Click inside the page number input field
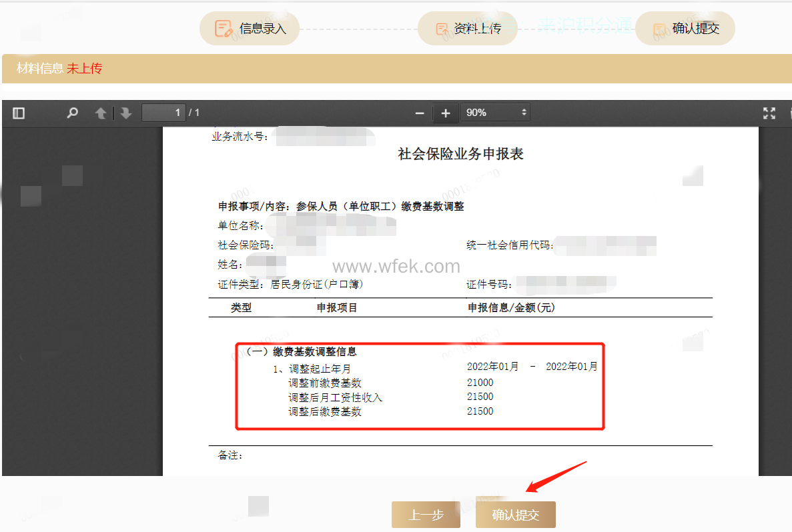The height and width of the screenshot is (532, 792). pos(163,113)
